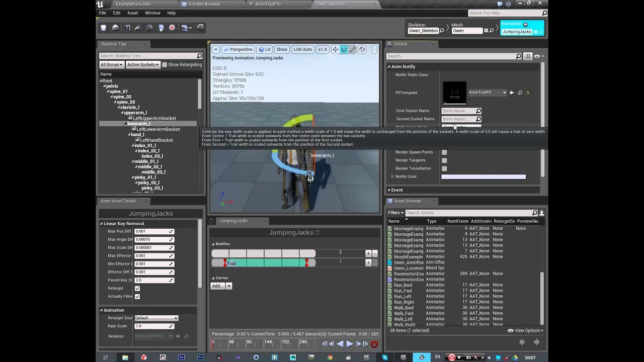The width and height of the screenshot is (644, 362).
Task: Open the Details eye visibility options
Action: click(538, 56)
